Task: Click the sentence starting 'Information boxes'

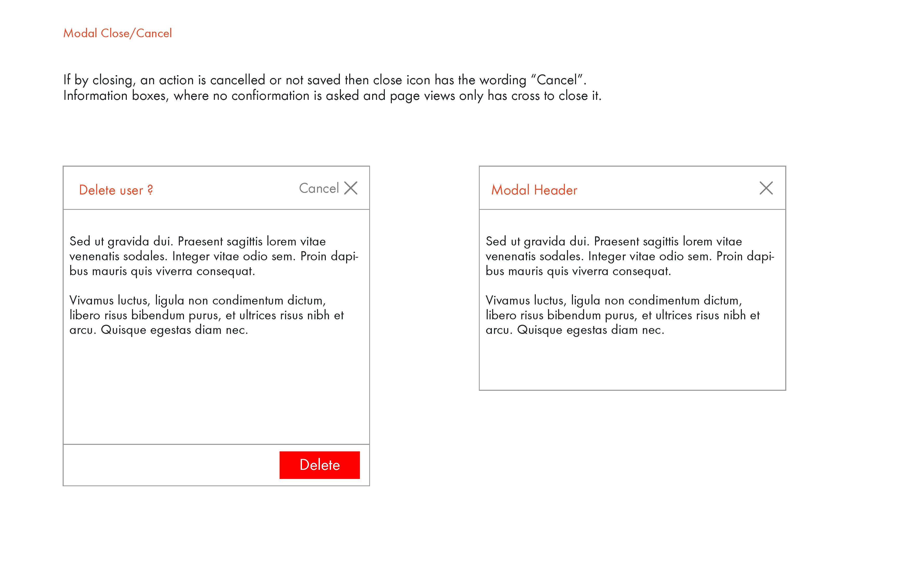Action: coord(332,96)
